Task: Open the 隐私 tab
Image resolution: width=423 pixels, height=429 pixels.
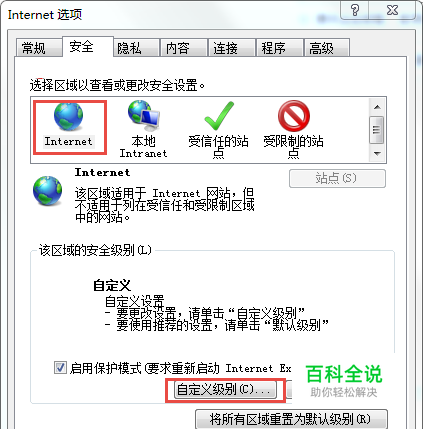Action: (x=129, y=48)
